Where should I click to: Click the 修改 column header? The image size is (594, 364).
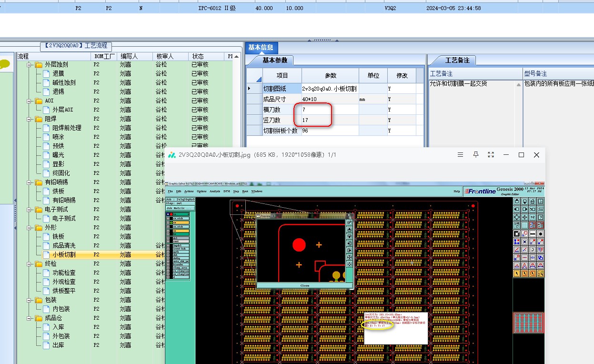[x=402, y=75]
